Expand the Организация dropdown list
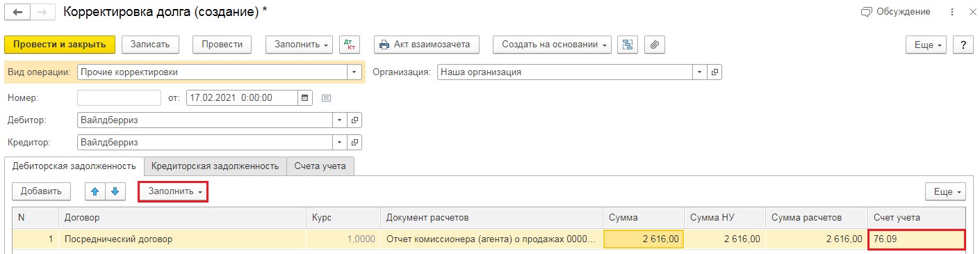 point(700,72)
